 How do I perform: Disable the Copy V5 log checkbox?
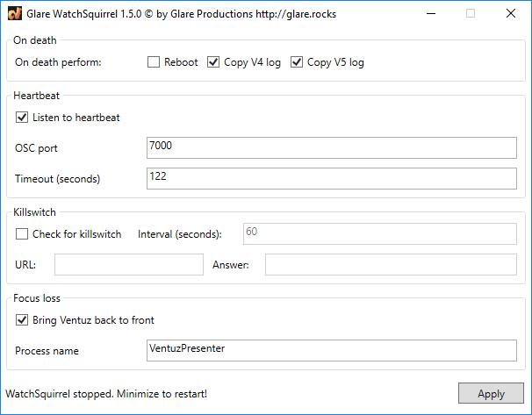click(x=297, y=62)
